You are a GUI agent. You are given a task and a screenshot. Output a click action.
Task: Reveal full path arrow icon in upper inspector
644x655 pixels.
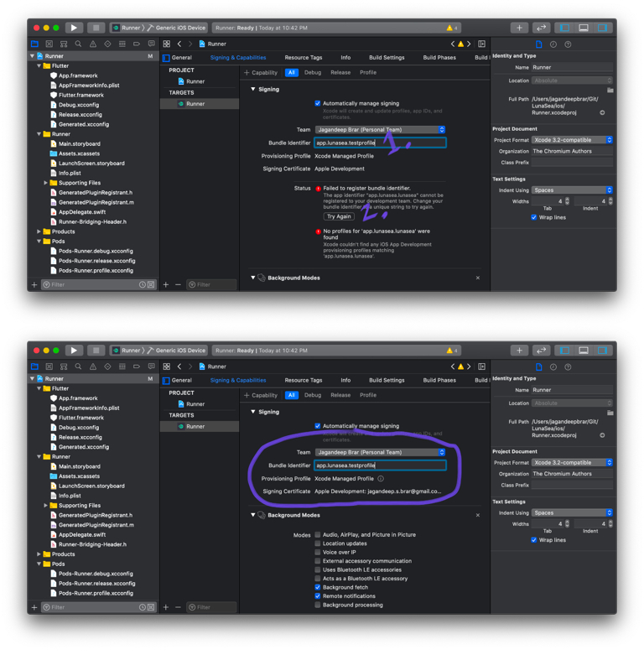point(602,112)
